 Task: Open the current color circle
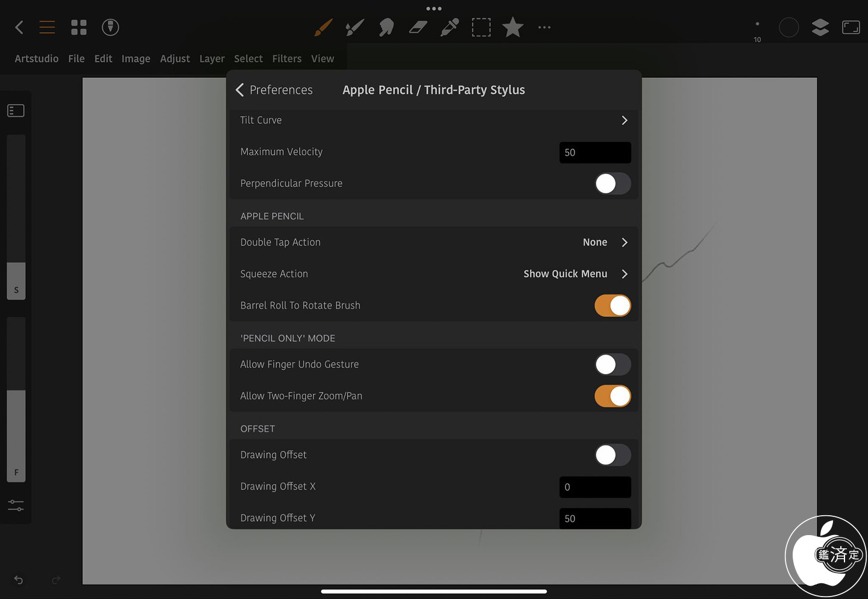coord(789,27)
